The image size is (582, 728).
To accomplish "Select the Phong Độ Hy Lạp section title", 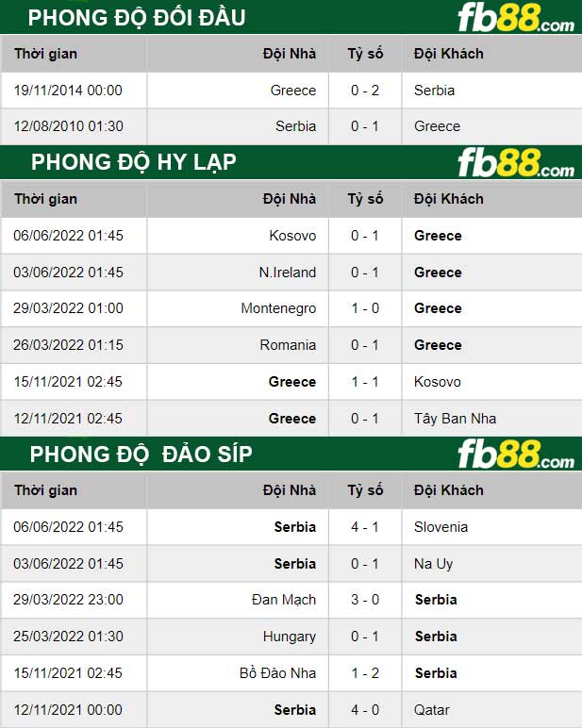I will pos(133,162).
